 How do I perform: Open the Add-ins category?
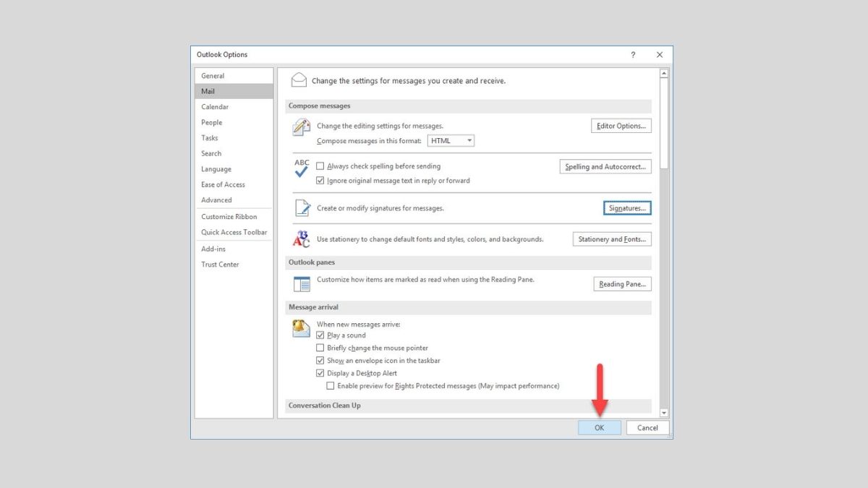pos(234,249)
